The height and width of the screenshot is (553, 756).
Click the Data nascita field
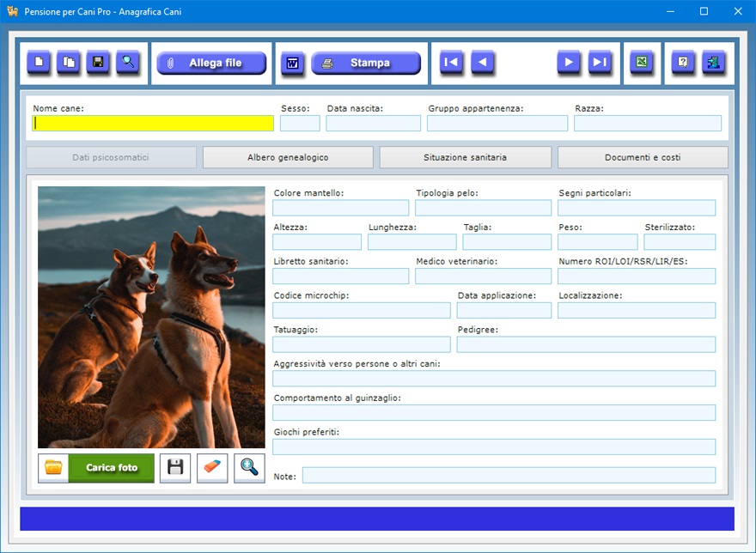click(x=373, y=124)
